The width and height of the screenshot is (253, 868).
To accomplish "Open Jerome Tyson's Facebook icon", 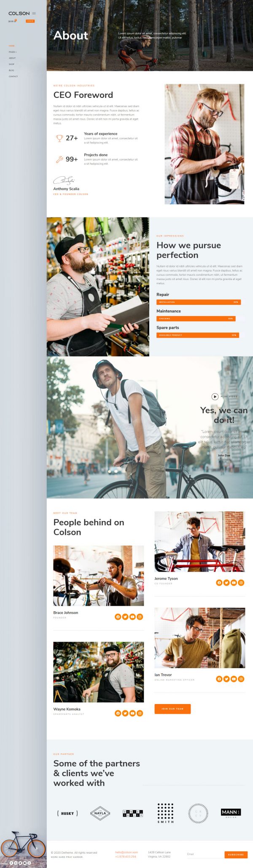I will pyautogui.click(x=219, y=583).
